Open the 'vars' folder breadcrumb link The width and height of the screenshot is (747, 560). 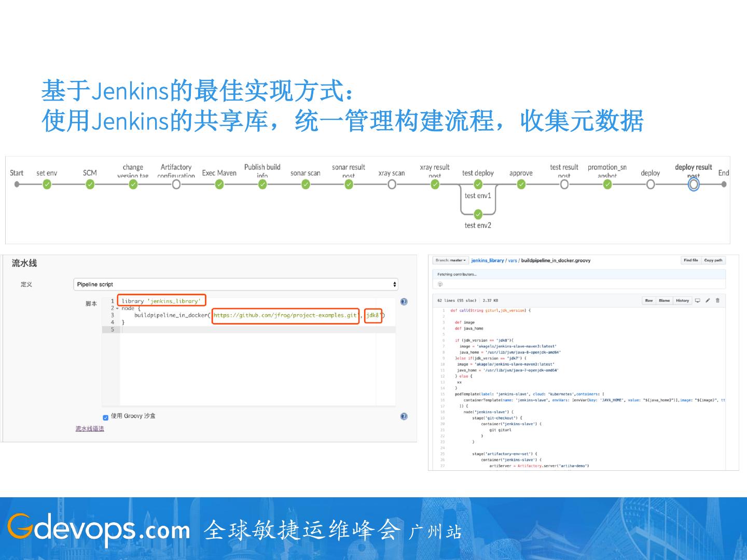513,260
